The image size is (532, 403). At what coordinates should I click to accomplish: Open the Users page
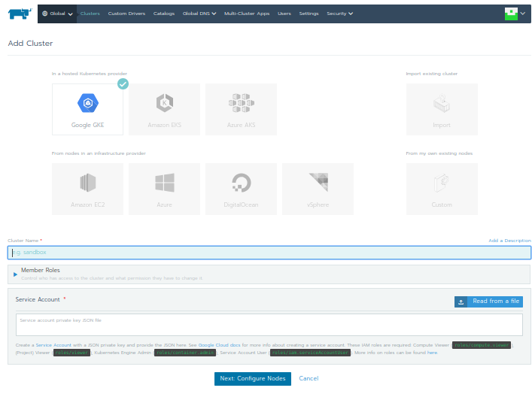click(x=284, y=14)
